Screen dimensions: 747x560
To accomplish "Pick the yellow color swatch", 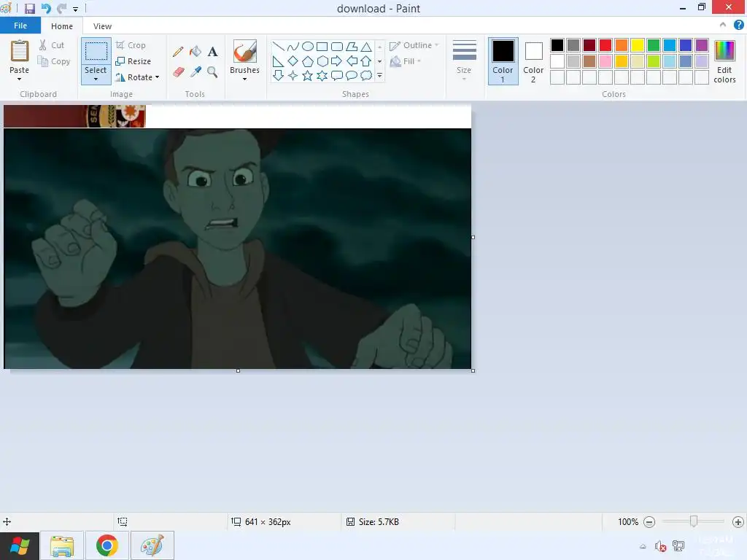I will click(638, 45).
